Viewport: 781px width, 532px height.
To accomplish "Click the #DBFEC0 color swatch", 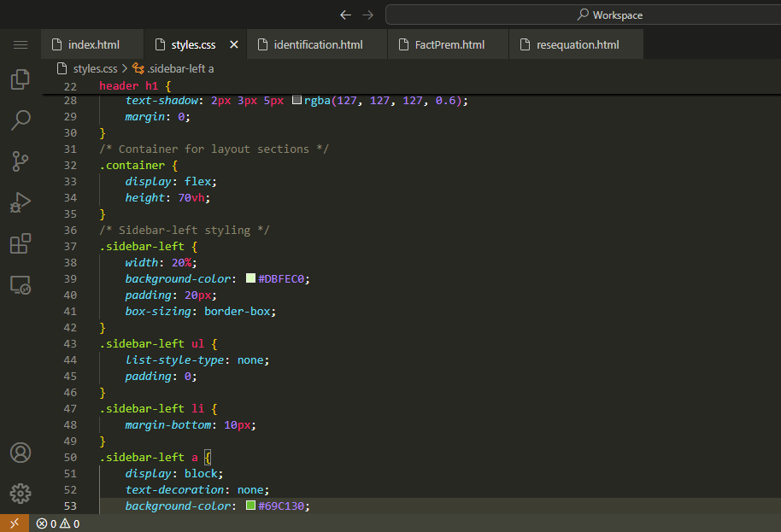I will tap(250, 278).
